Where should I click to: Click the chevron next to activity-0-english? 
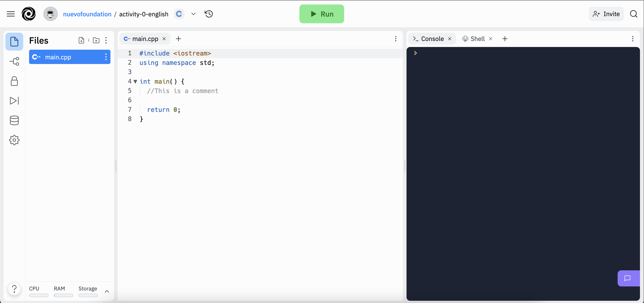(193, 14)
